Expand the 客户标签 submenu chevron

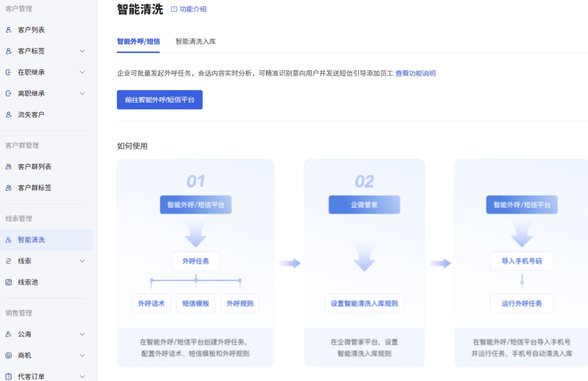[x=82, y=51]
